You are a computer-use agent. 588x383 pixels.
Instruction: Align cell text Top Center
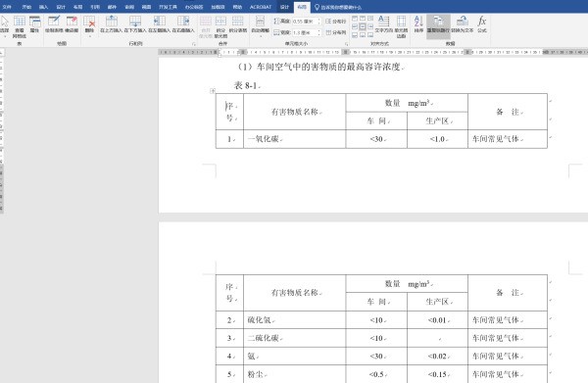363,18
